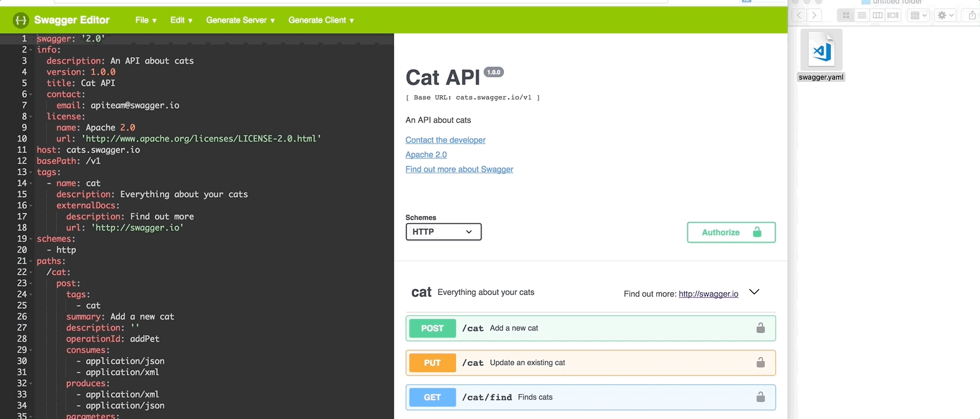Click code line 'basePath: /v1'
980x419 pixels.
click(x=68, y=161)
